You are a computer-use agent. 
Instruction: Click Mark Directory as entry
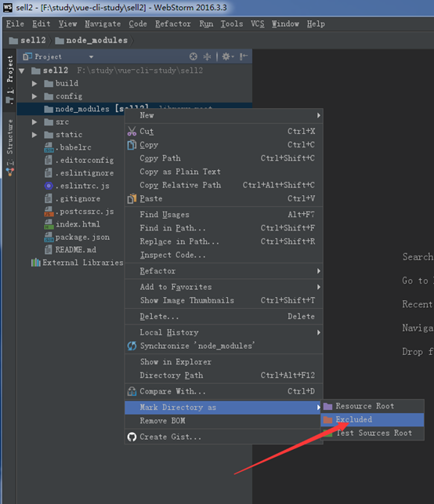[x=224, y=408]
